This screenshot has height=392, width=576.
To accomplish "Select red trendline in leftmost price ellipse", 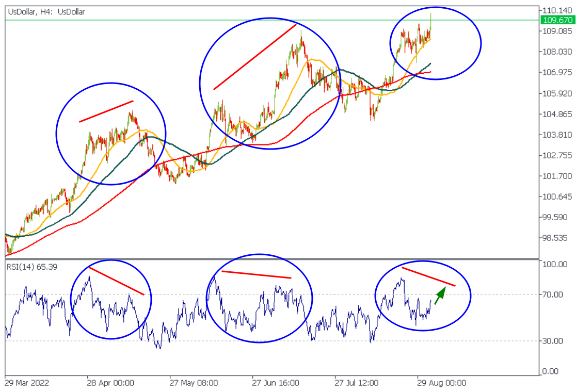I will point(106,111).
